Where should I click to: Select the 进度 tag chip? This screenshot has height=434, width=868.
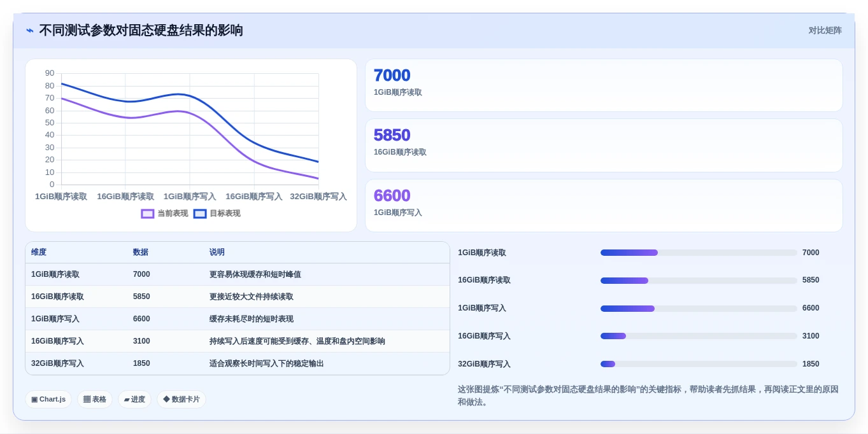point(134,400)
